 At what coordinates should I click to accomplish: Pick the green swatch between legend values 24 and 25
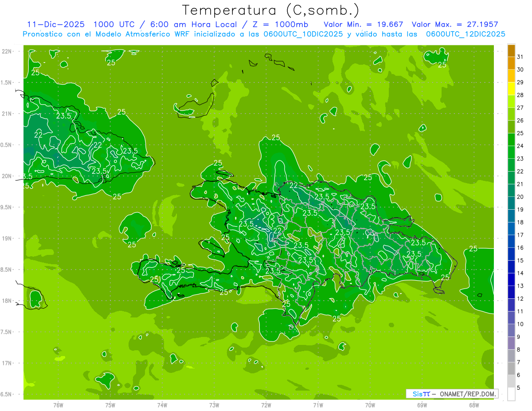[x=511, y=140]
